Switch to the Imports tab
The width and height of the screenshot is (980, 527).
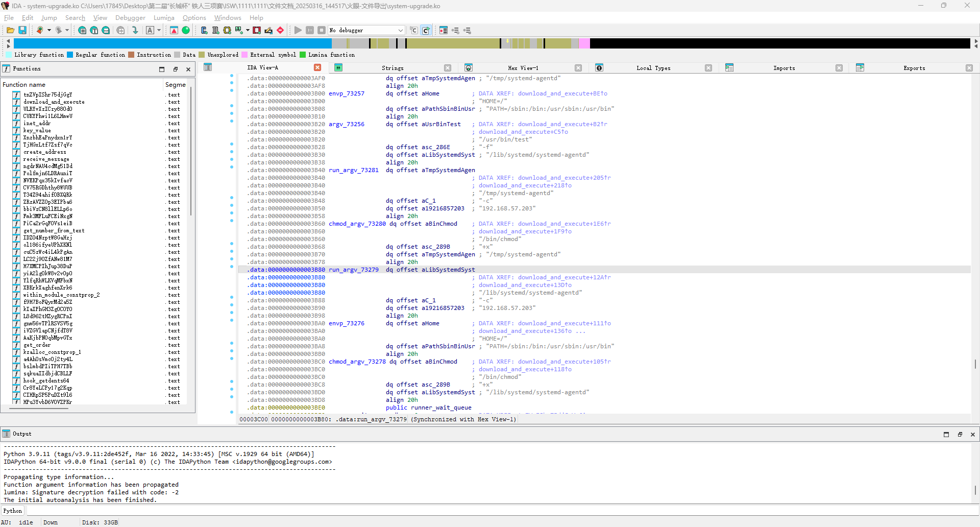pyautogui.click(x=784, y=68)
